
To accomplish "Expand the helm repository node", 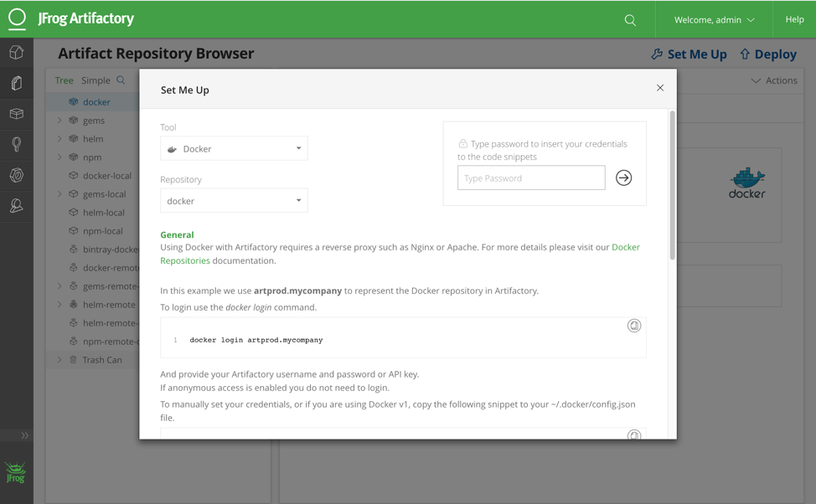I will coord(59,139).
